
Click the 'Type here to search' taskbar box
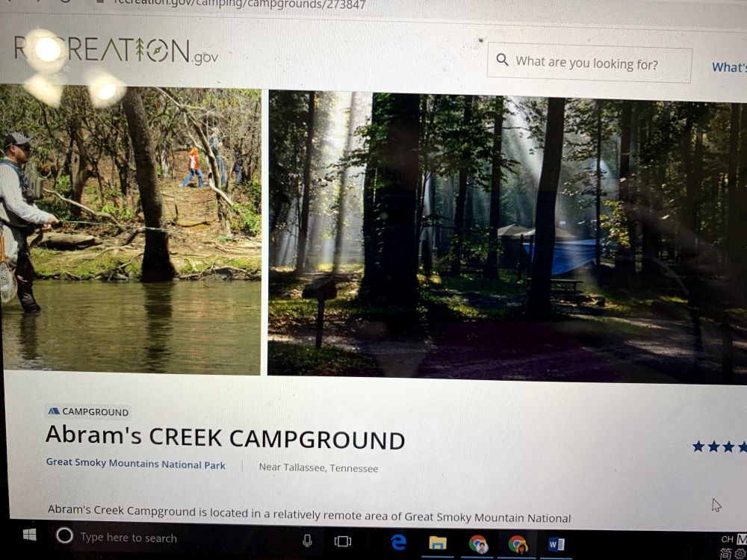(x=181, y=538)
